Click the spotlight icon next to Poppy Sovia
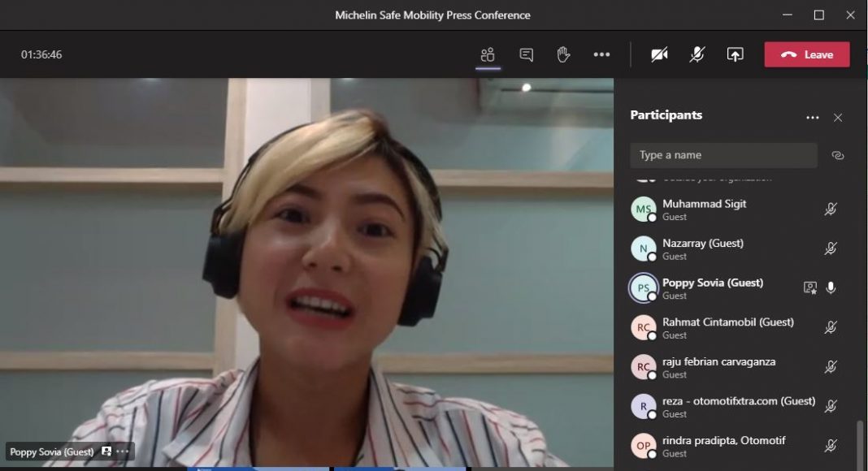The width and height of the screenshot is (868, 471). pos(809,287)
